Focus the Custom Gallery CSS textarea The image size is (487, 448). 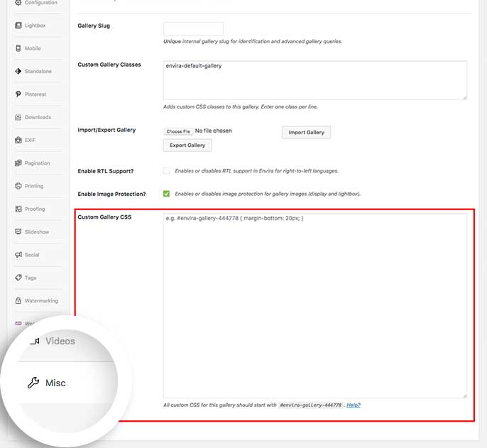pos(314,305)
